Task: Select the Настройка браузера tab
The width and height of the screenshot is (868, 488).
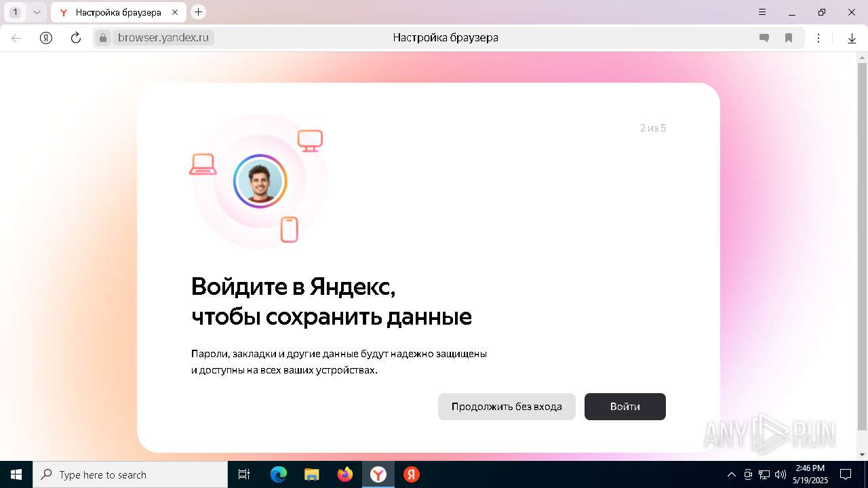Action: pyautogui.click(x=118, y=12)
